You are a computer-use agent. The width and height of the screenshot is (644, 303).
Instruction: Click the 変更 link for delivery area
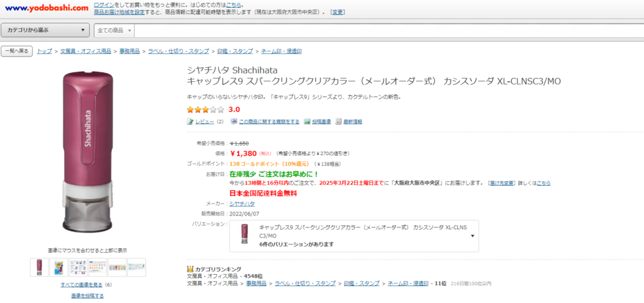tap(338, 13)
